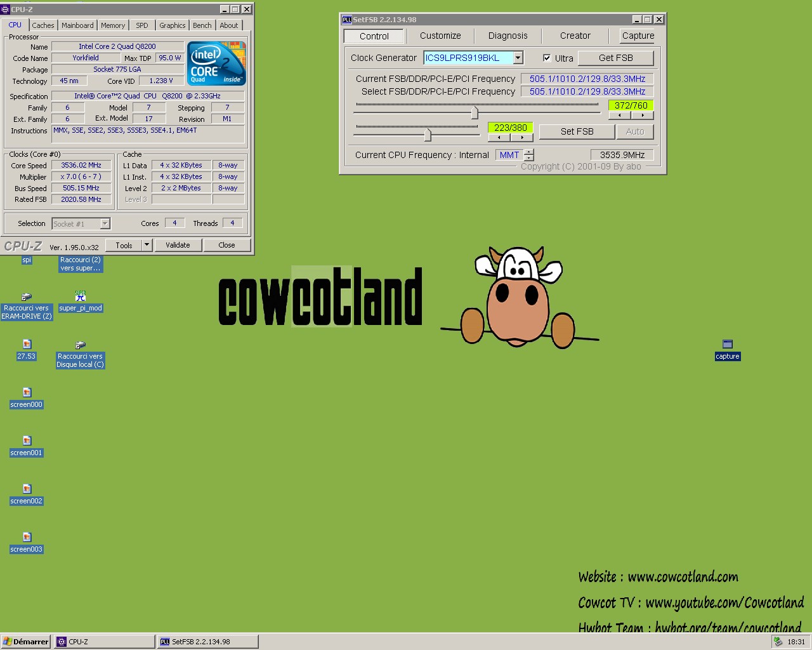The height and width of the screenshot is (650, 812).
Task: Click the Current FSB frequency field
Action: [x=587, y=79]
